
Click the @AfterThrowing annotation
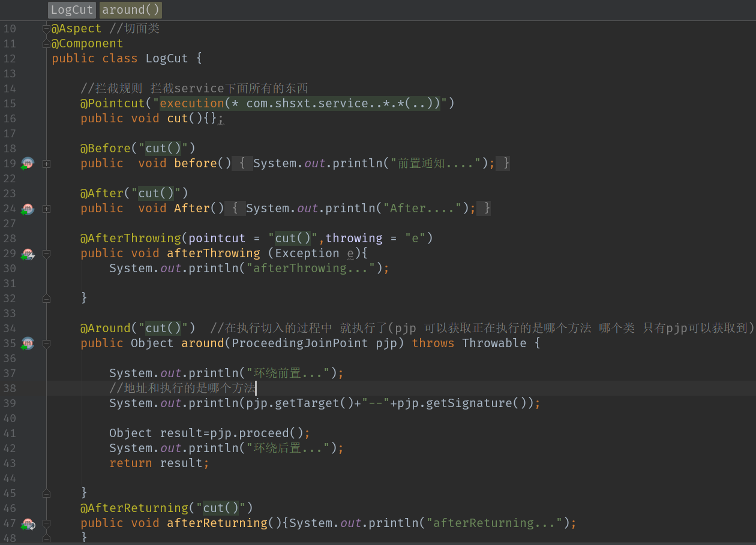(x=131, y=238)
